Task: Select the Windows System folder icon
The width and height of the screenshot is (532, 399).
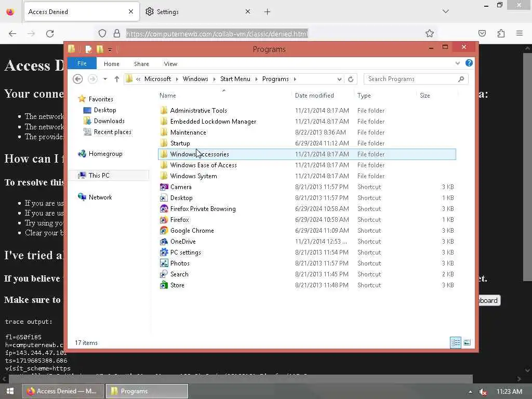Action: point(164,176)
